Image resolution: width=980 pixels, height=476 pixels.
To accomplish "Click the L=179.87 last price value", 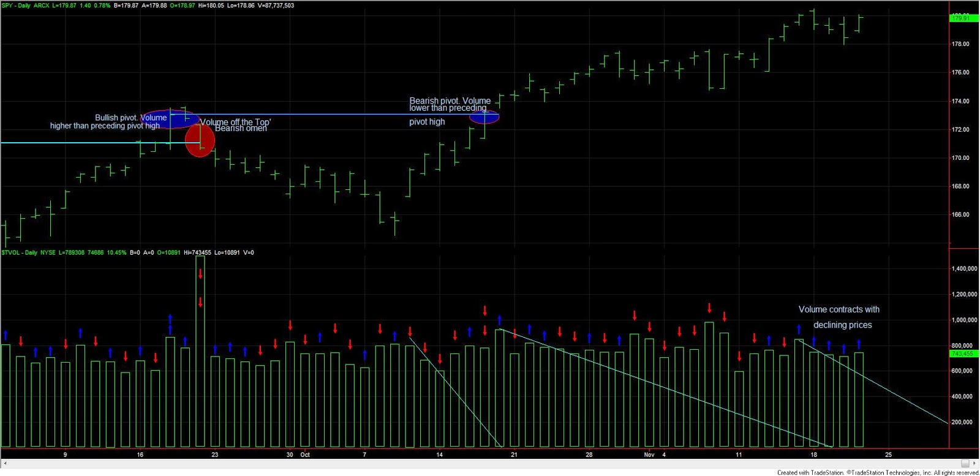I will [65, 6].
